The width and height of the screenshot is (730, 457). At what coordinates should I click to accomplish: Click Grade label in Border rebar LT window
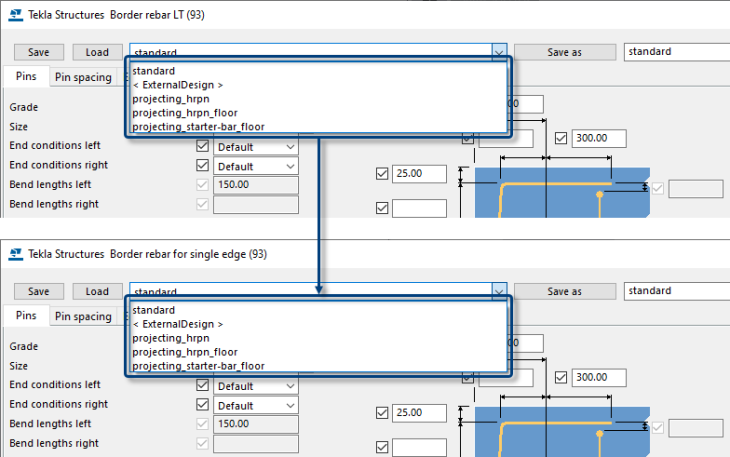click(24, 107)
